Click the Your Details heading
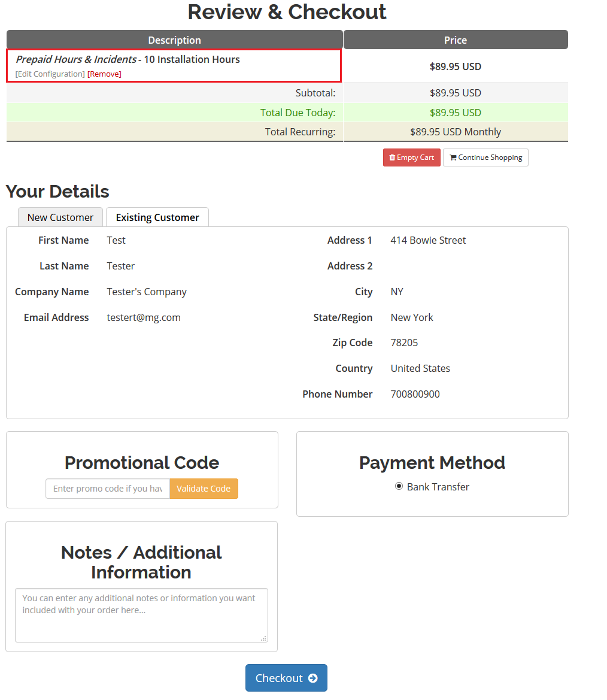 [57, 192]
